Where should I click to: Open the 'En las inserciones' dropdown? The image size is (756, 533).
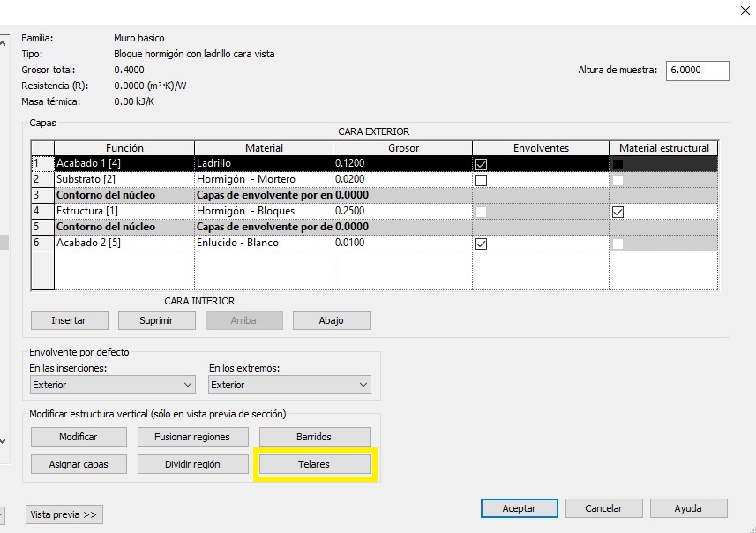[x=112, y=385]
